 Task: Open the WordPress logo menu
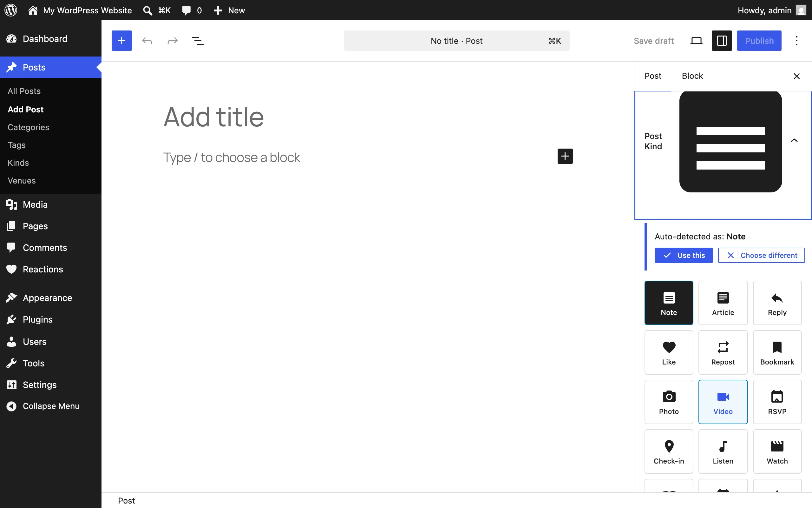(x=11, y=10)
